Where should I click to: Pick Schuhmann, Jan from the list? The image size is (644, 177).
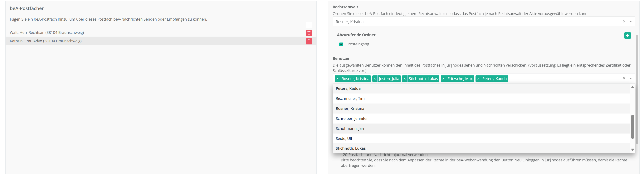click(x=349, y=129)
